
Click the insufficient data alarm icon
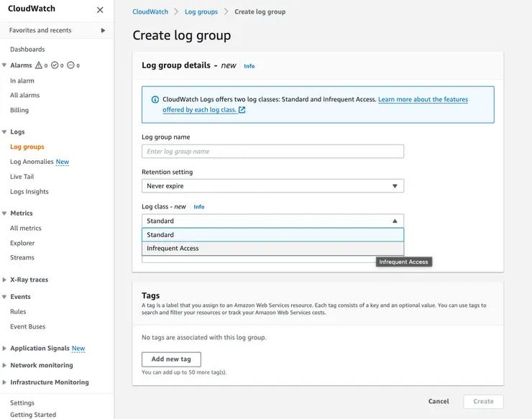pyautogui.click(x=70, y=65)
